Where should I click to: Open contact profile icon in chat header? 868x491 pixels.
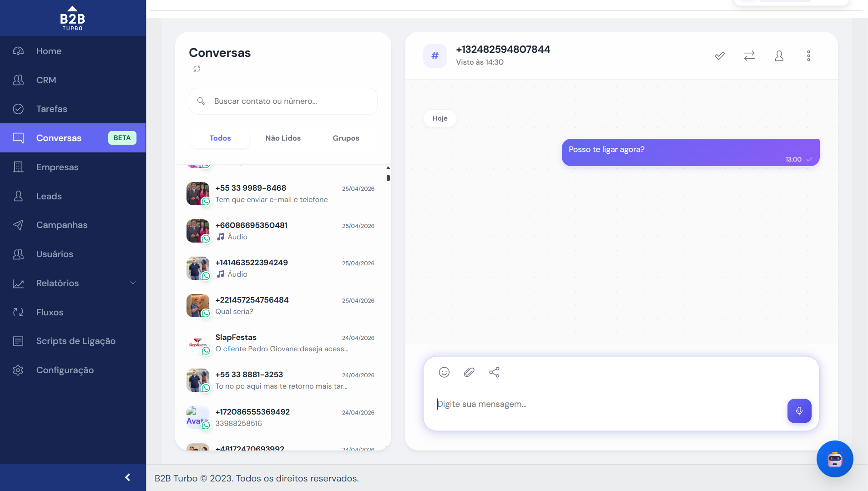[779, 56]
